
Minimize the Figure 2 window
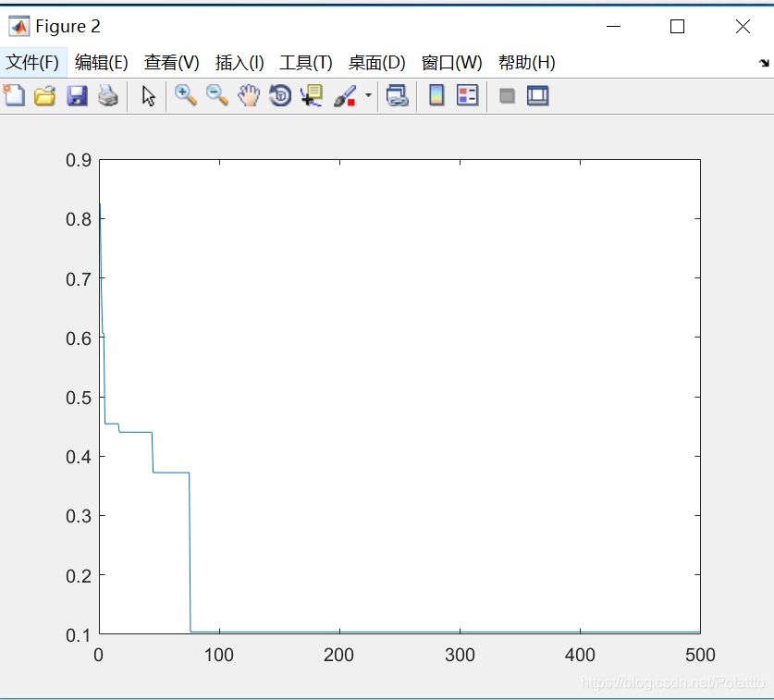tap(613, 26)
